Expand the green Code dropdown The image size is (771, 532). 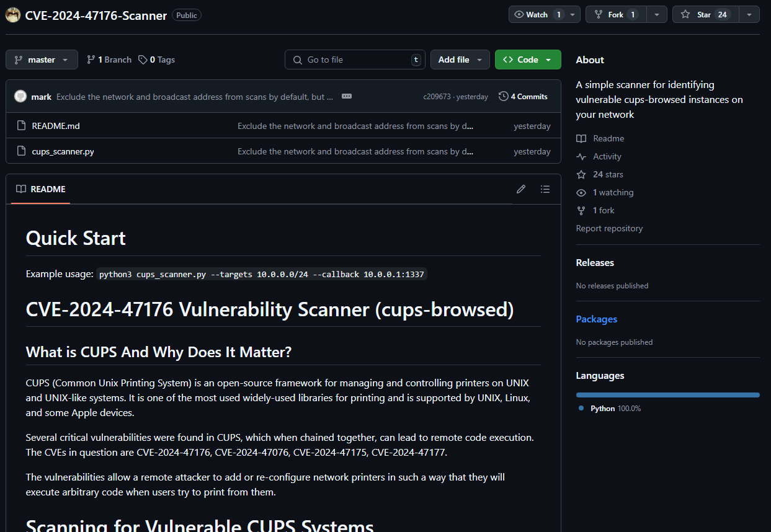point(528,59)
